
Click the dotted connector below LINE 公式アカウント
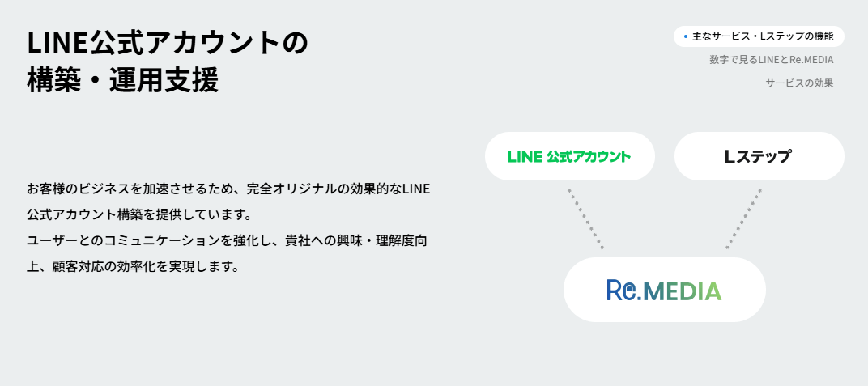click(585, 218)
